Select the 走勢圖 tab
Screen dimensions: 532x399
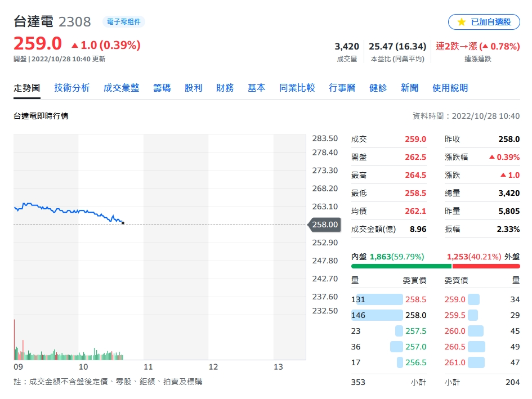click(x=27, y=88)
